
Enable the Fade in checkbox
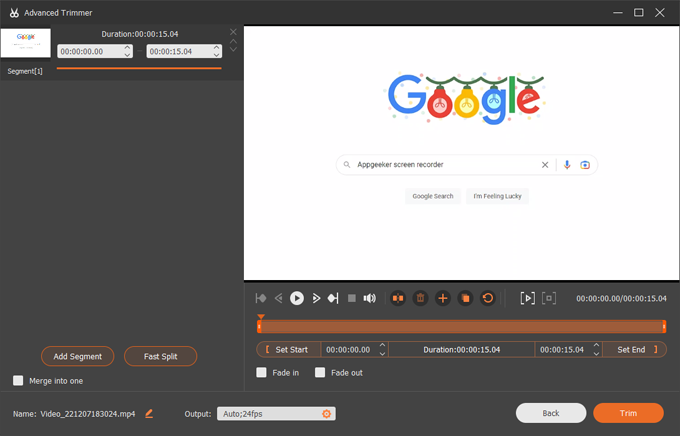coord(262,373)
